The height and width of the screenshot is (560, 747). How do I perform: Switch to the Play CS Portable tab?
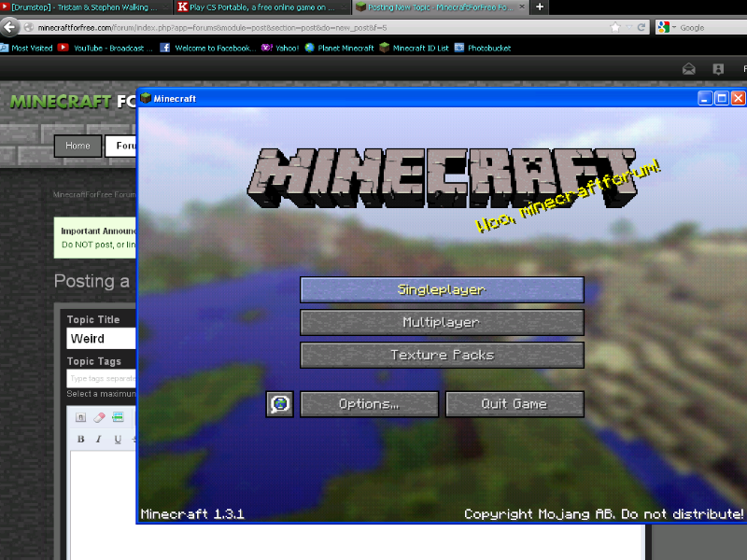point(261,7)
